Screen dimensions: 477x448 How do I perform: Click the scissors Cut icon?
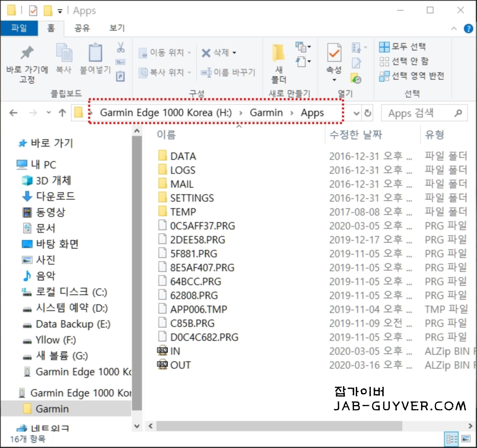[121, 47]
